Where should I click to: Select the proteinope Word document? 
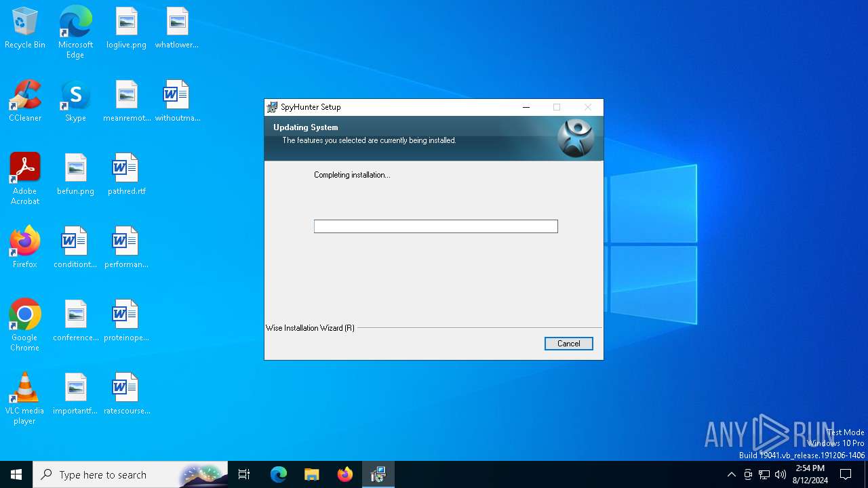click(x=127, y=321)
